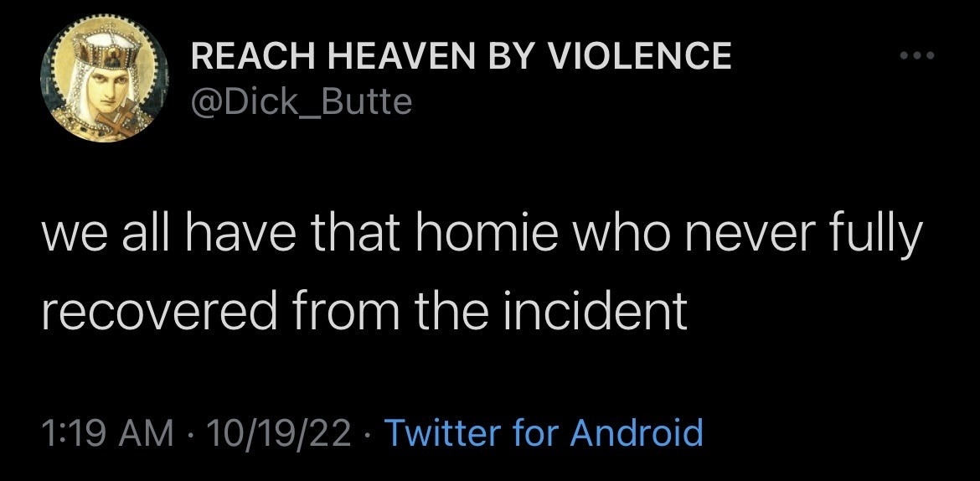Click the word "recovered" in the tweet
Viewport: 980px width, 481px height.
[x=147, y=311]
